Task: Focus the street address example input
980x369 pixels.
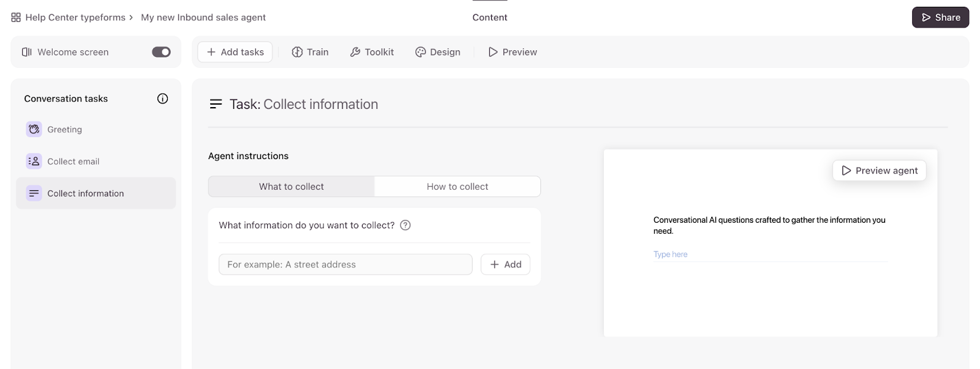Action: point(345,264)
